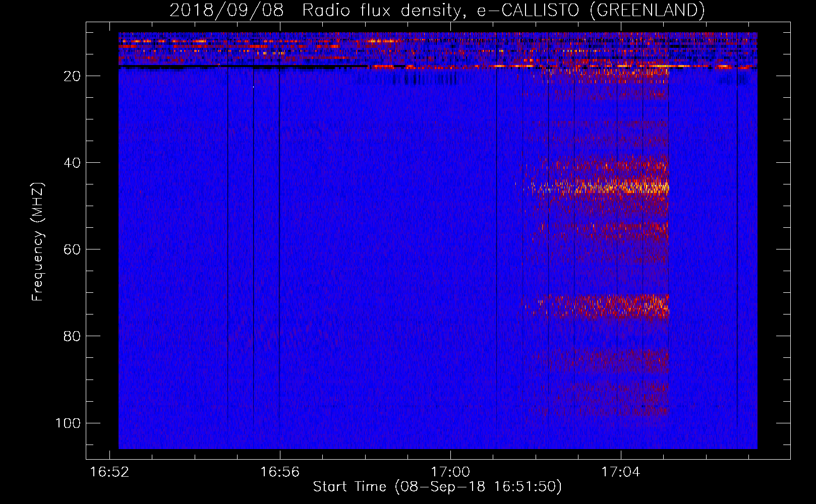Click the 20 MHz tick label
816x504 pixels.
pyautogui.click(x=73, y=76)
